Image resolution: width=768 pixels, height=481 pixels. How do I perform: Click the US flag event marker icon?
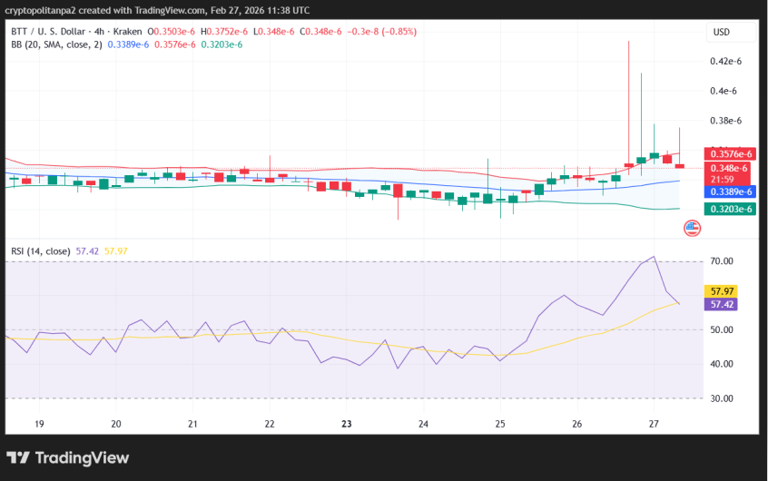click(692, 228)
